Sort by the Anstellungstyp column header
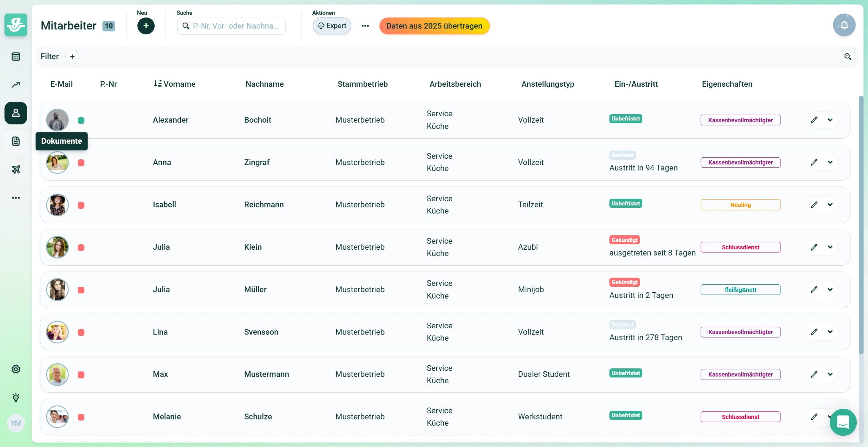This screenshot has width=868, height=447. click(x=548, y=84)
